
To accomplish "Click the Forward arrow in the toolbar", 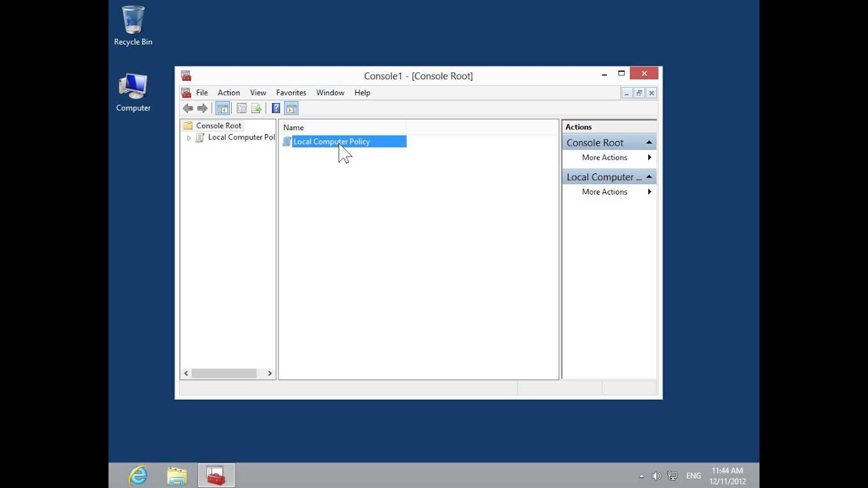I will [202, 108].
